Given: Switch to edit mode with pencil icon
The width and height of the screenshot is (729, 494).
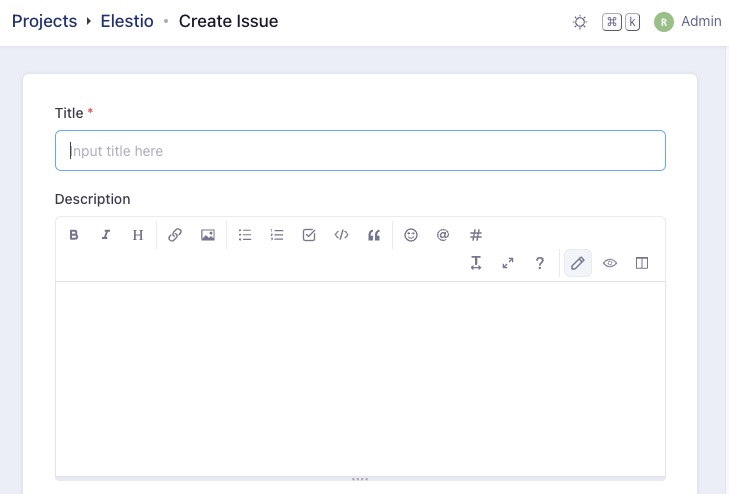Looking at the screenshot, I should 577,263.
